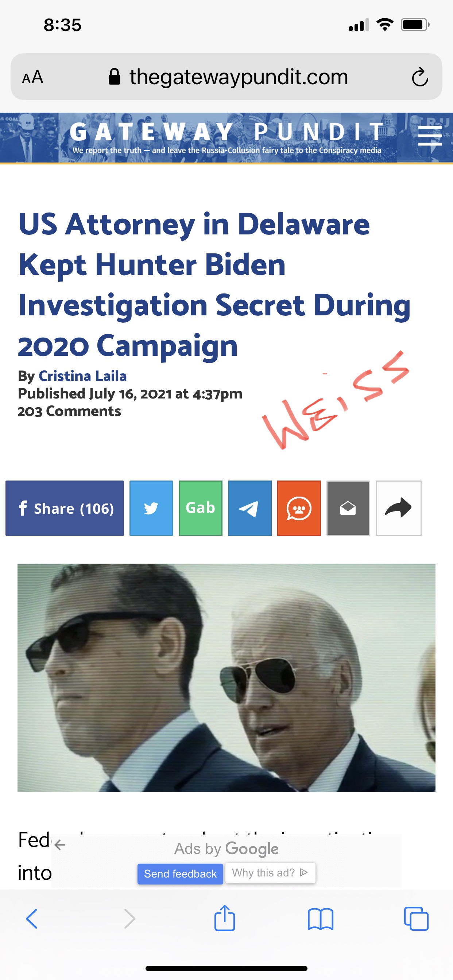The image size is (453, 980).
Task: Open Why this ad? info
Action: [270, 873]
